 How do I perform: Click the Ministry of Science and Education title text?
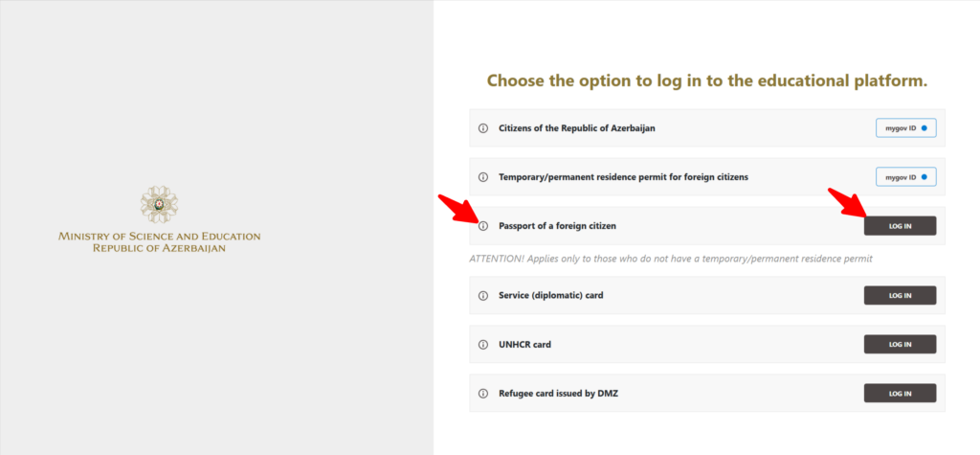(159, 241)
